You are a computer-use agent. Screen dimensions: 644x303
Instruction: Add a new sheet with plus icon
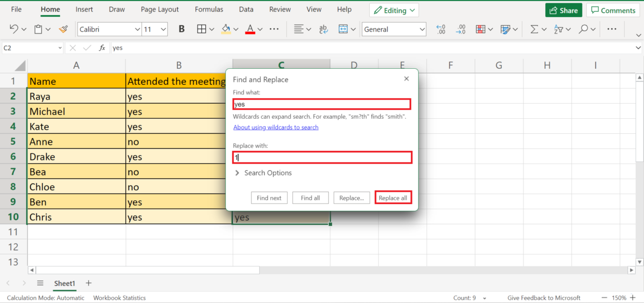pos(88,283)
